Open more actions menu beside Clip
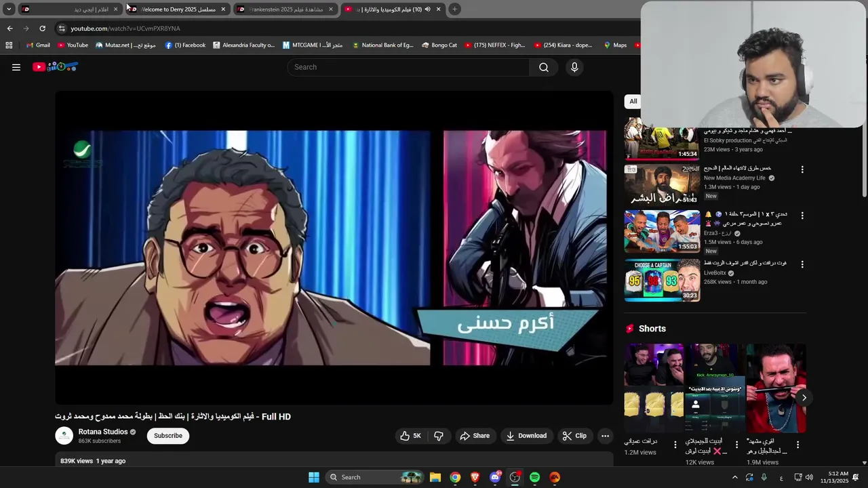This screenshot has height=488, width=868. tap(605, 436)
